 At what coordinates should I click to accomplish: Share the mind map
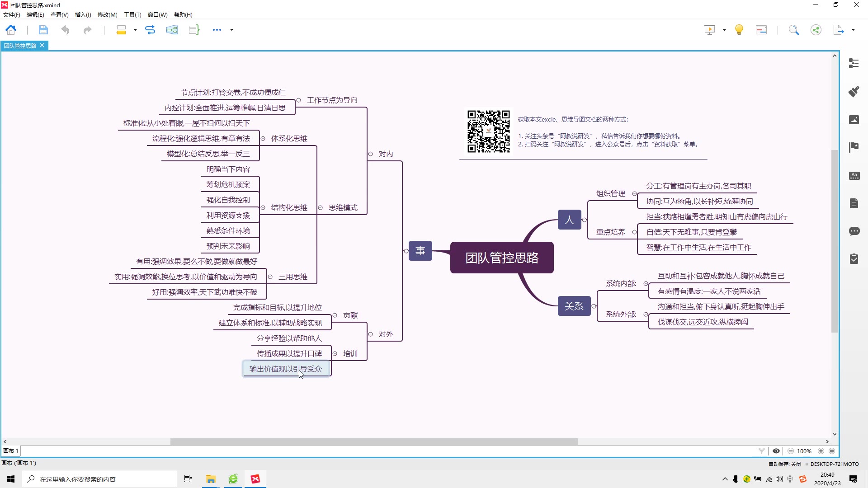coord(816,30)
